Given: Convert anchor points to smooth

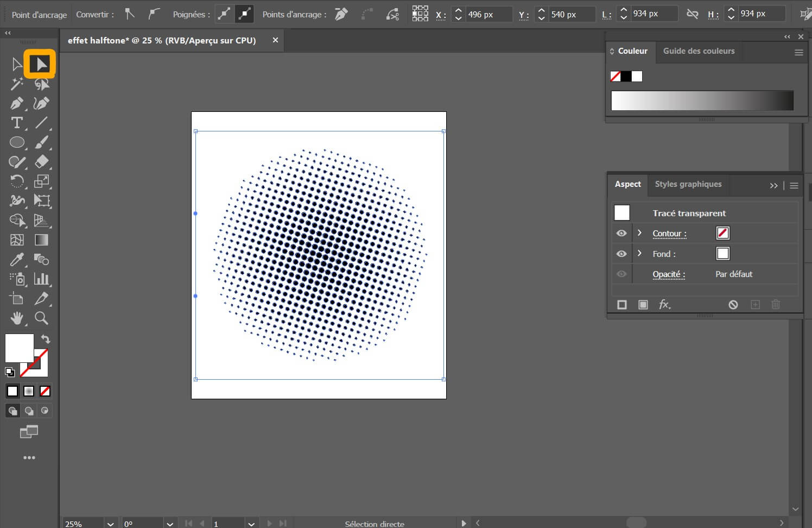Looking at the screenshot, I should coord(155,14).
